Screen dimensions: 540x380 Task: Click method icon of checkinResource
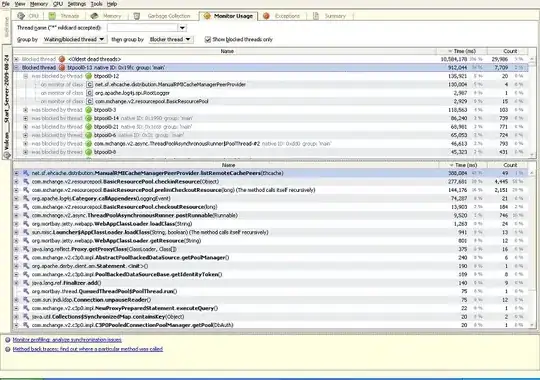(x=26, y=182)
